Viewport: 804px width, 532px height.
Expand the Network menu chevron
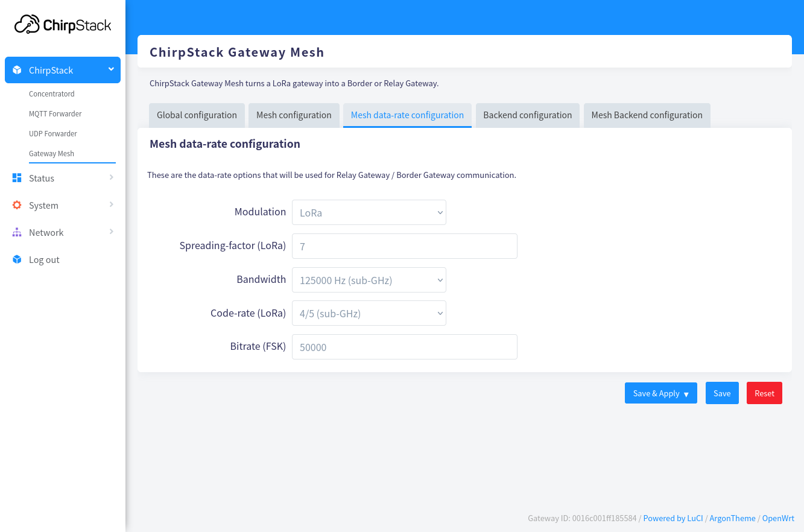click(x=111, y=232)
